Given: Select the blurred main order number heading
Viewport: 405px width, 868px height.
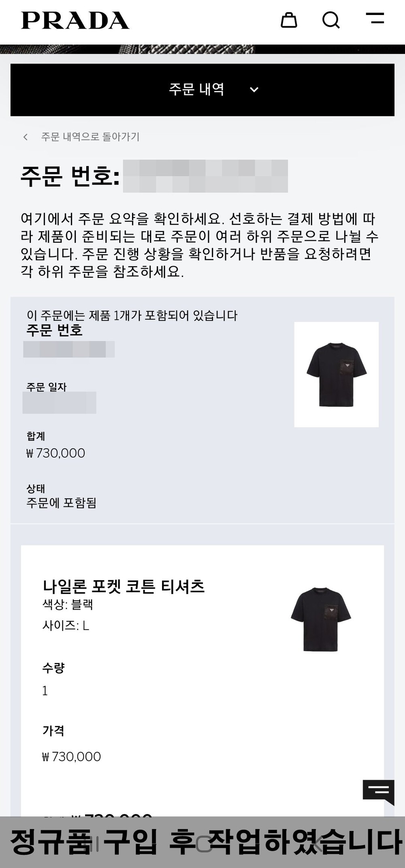Looking at the screenshot, I should [x=205, y=176].
